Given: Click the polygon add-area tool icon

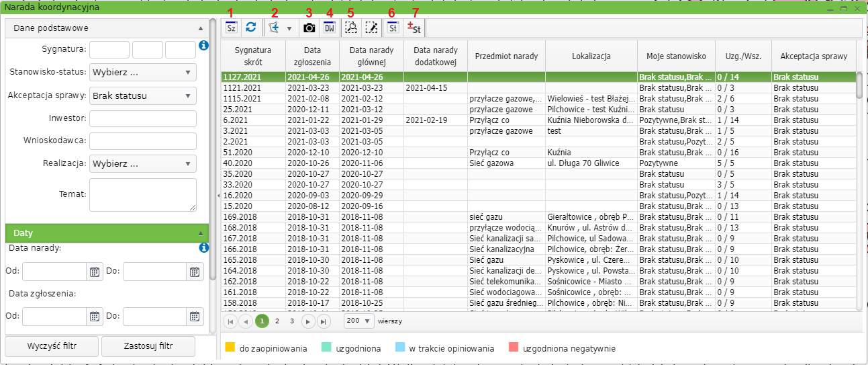Looking at the screenshot, I should coord(274,28).
